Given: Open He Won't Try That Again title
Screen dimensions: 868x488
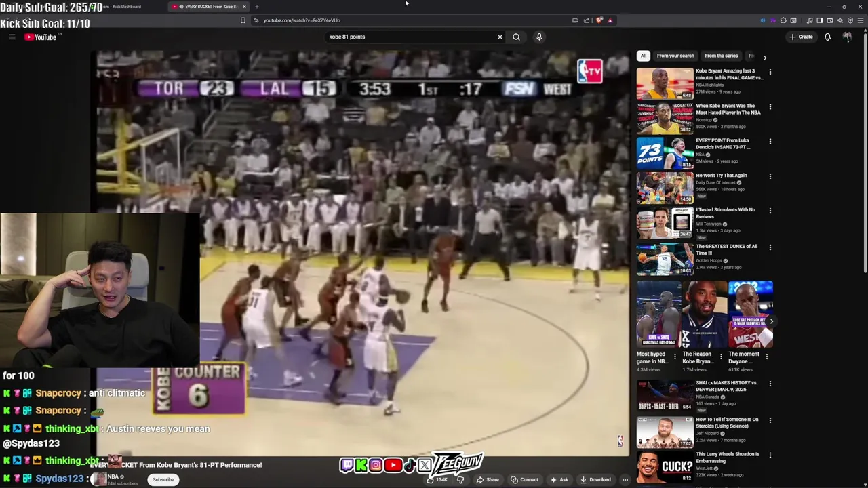Looking at the screenshot, I should (x=721, y=176).
